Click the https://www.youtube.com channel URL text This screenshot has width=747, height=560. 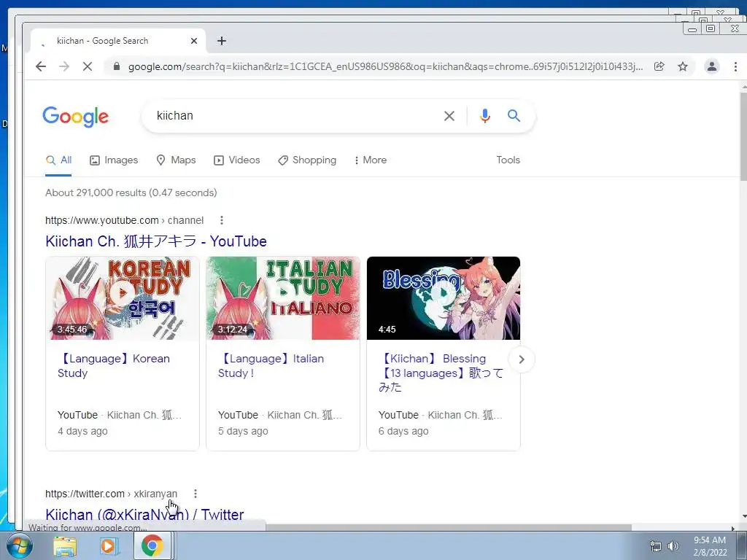tap(124, 220)
